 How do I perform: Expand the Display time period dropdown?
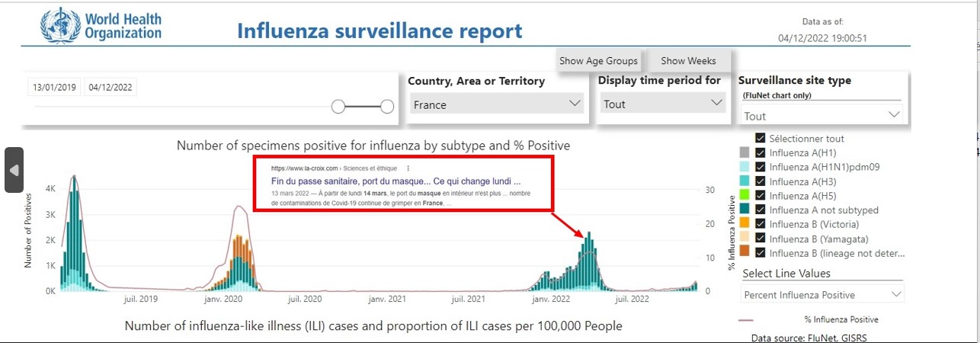[661, 104]
